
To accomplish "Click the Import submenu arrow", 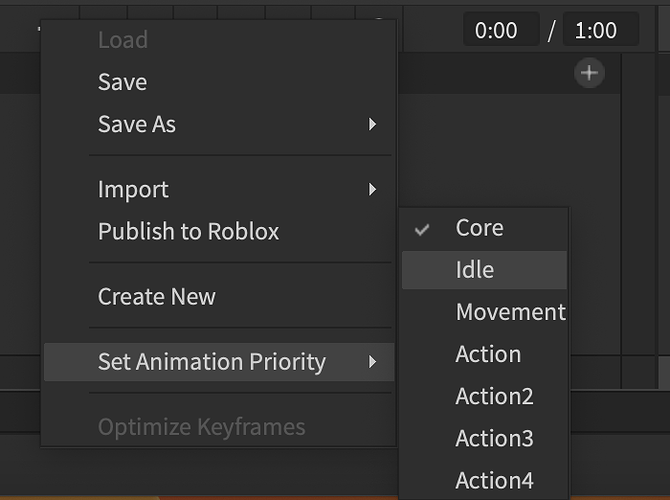I will click(x=372, y=189).
